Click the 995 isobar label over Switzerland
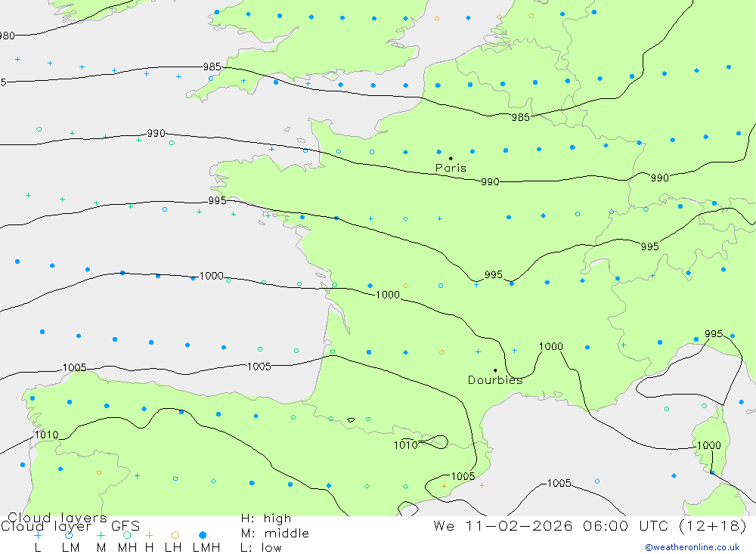The height and width of the screenshot is (554, 756). (x=650, y=246)
